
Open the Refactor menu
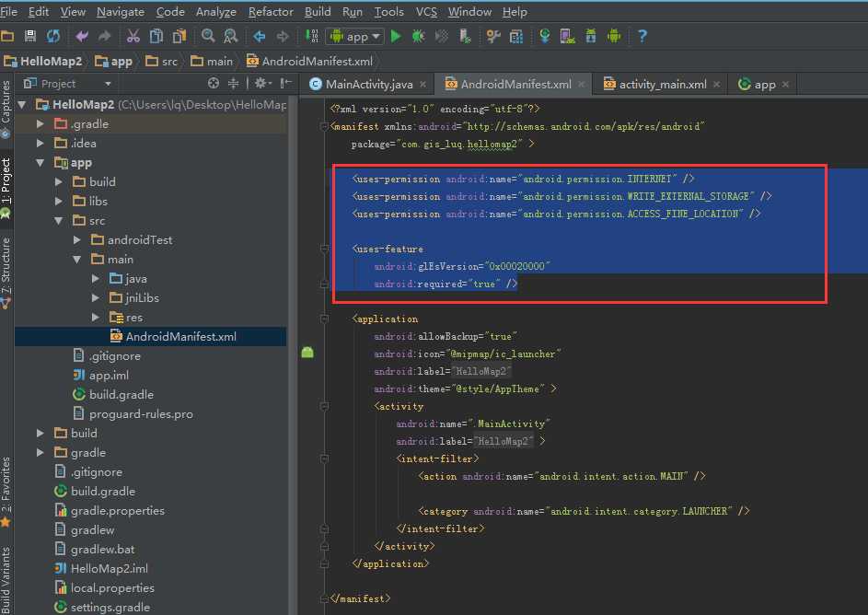tap(271, 11)
